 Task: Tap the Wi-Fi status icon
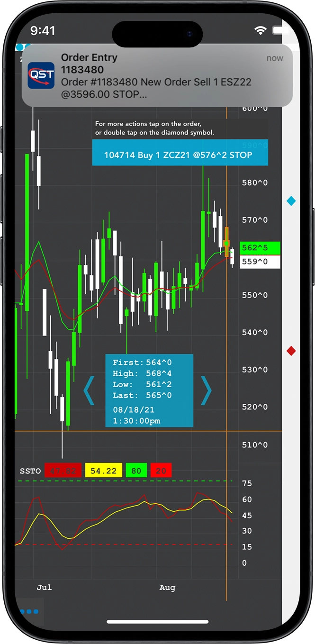[x=260, y=31]
